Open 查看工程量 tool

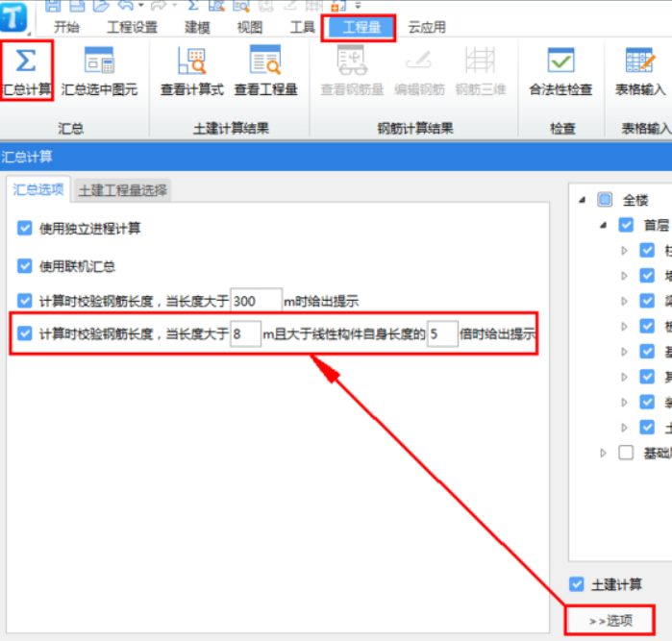click(x=265, y=62)
